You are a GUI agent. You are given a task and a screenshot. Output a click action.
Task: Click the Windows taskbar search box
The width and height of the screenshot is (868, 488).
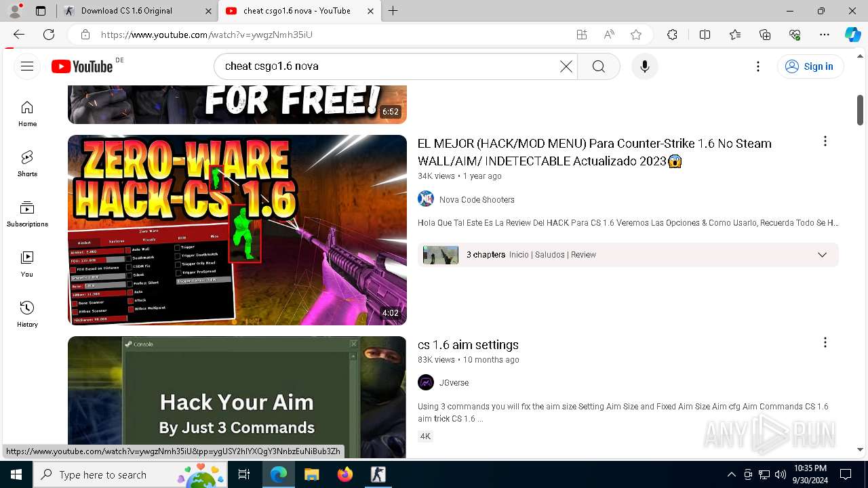pyautogui.click(x=131, y=474)
